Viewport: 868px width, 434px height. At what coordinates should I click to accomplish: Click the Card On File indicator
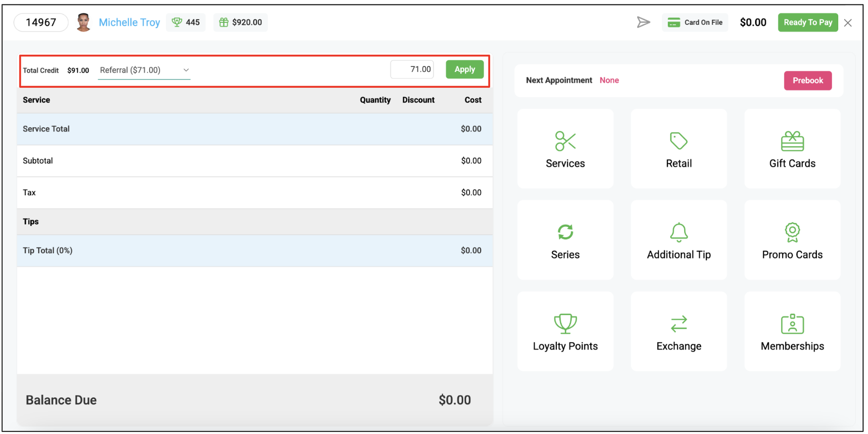click(x=695, y=22)
